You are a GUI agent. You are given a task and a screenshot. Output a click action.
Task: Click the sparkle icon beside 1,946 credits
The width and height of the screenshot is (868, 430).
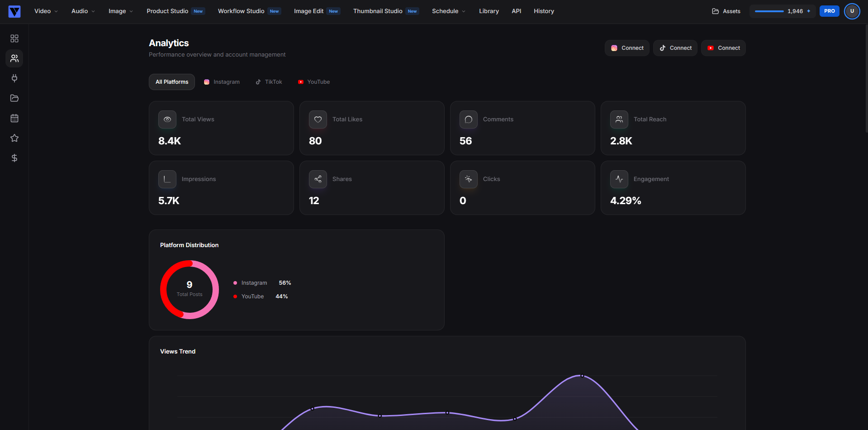tap(809, 11)
